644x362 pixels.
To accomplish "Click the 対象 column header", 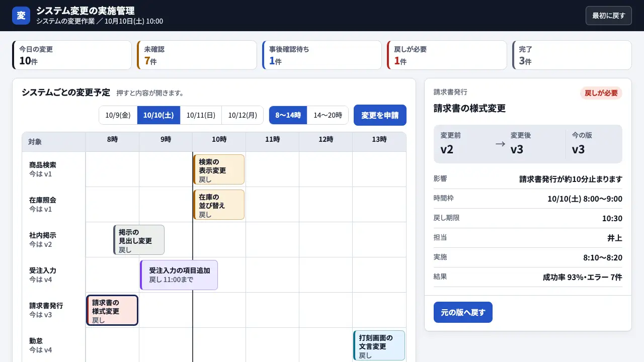I will pos(54,142).
